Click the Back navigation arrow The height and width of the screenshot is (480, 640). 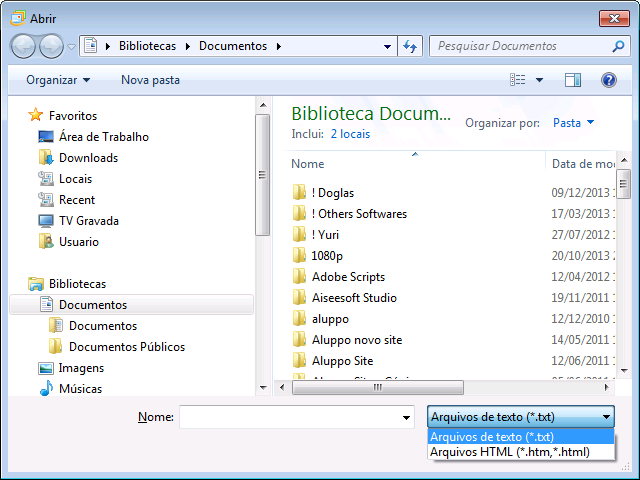coord(23,46)
